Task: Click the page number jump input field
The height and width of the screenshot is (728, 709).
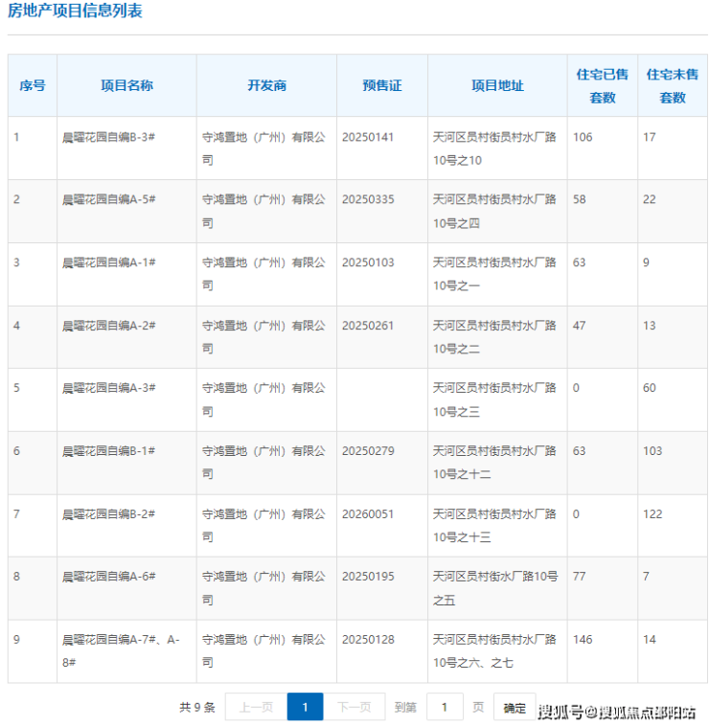Action: pos(445,707)
